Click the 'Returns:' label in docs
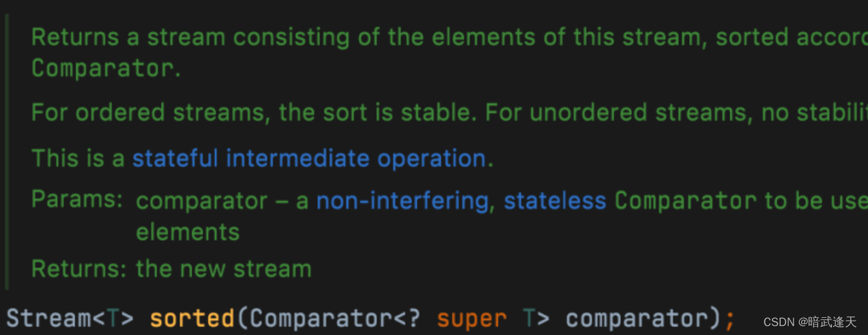The width and height of the screenshot is (868, 335). (79, 269)
